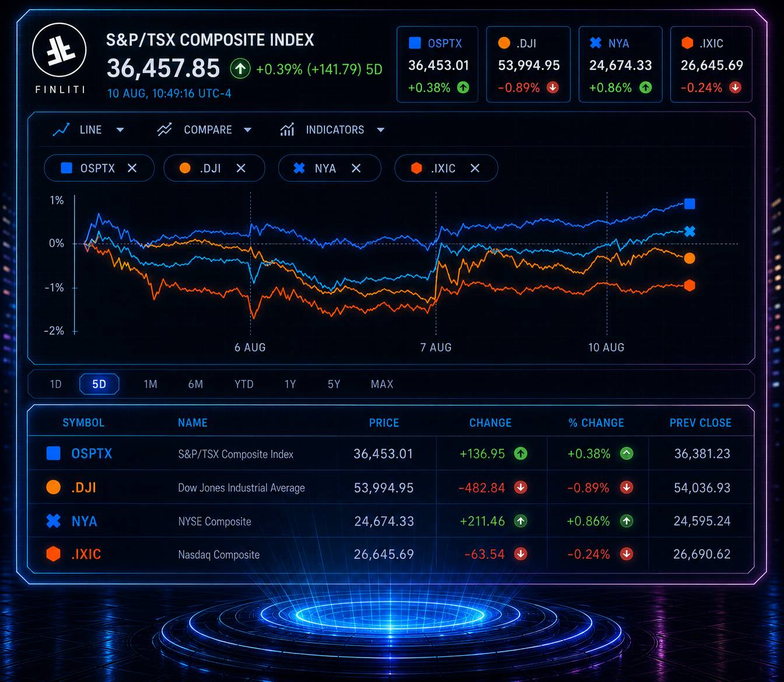Viewport: 784px width, 682px height.
Task: Click the orange circle in the .DJI table row
Action: click(x=53, y=487)
